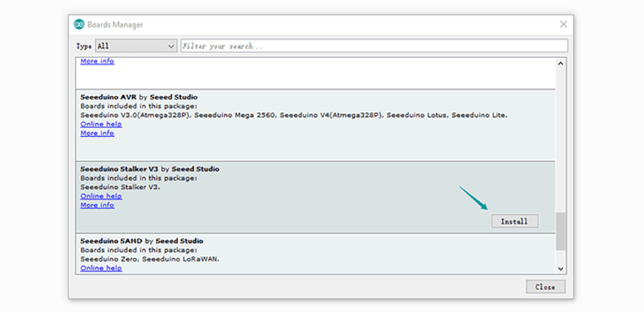
Task: Open the topmost More info link
Action: [97, 62]
